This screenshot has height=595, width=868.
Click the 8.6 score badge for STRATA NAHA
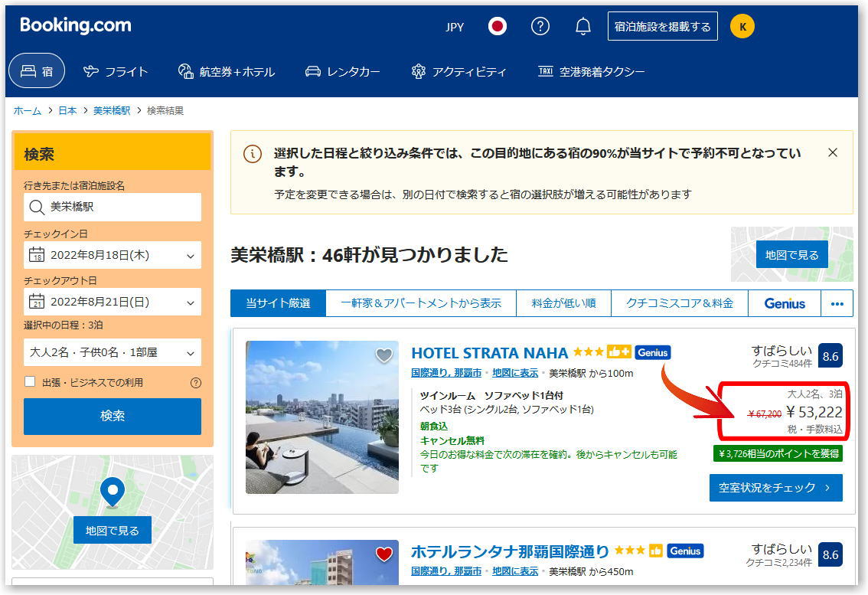click(x=830, y=356)
